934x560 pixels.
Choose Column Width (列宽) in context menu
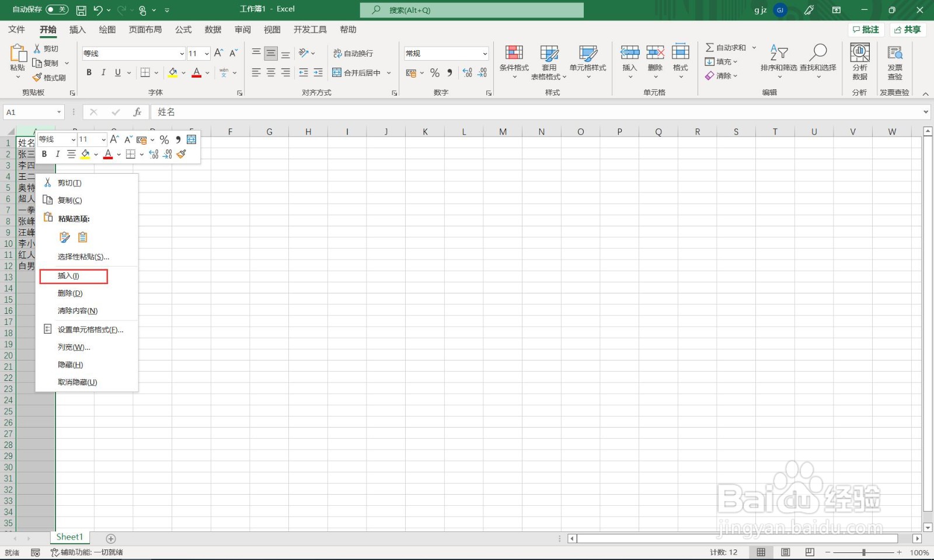click(x=87, y=347)
